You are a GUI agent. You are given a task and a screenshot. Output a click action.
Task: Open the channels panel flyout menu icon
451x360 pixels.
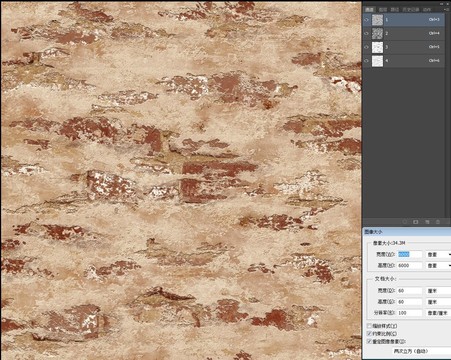click(447, 10)
